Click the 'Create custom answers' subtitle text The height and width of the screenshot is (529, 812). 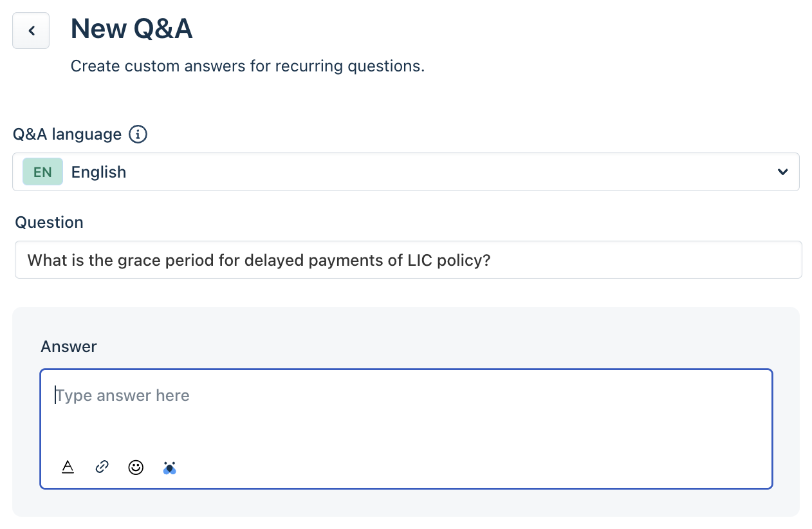(247, 66)
